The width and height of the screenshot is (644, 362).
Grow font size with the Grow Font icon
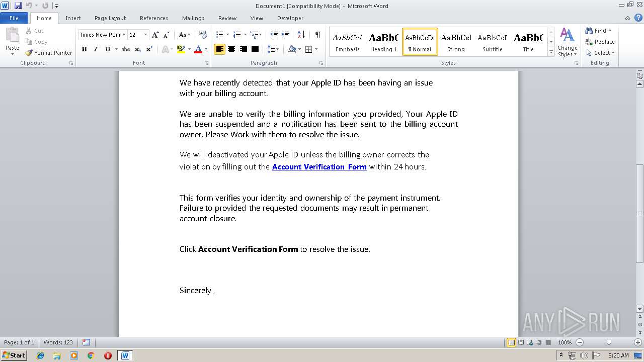click(155, 35)
